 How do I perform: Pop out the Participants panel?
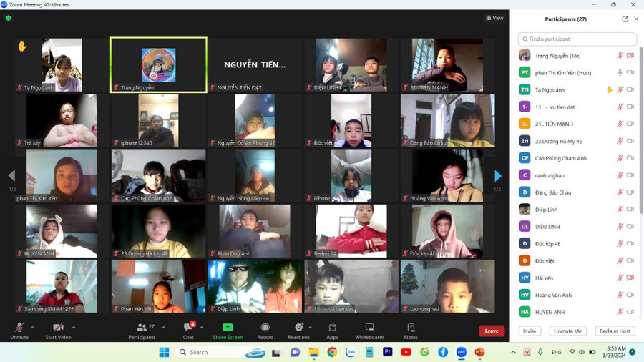point(625,19)
